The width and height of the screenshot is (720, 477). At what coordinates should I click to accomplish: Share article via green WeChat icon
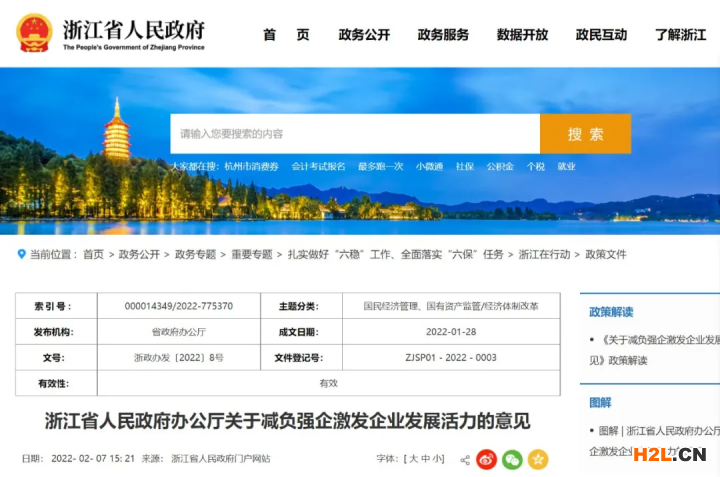click(512, 459)
